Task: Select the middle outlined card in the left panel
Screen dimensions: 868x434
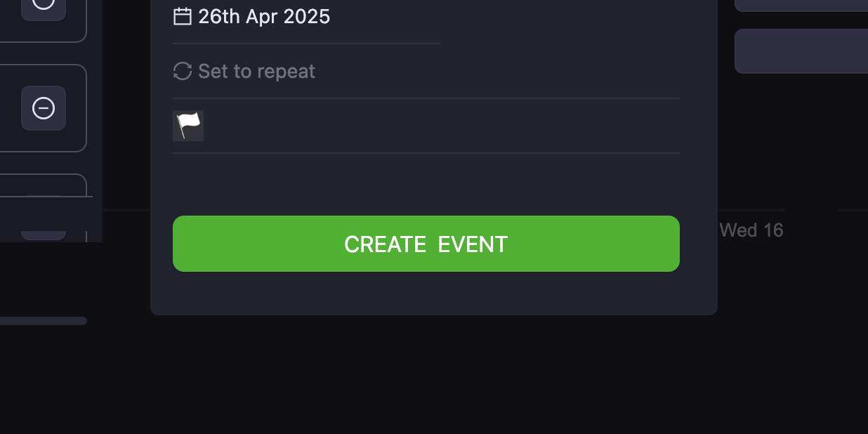Action: click(43, 108)
